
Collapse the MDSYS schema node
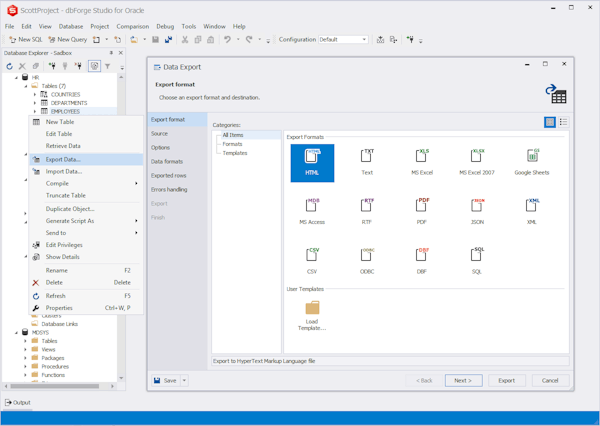16,333
